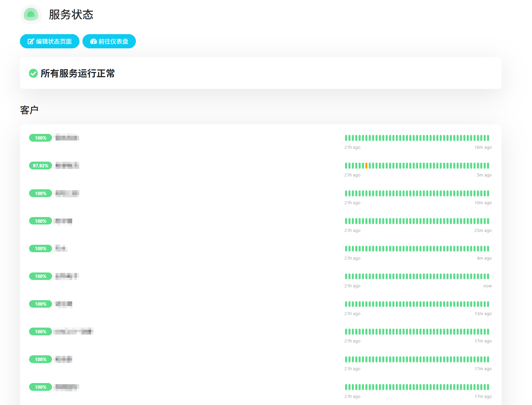Click the 13m ago timestamp
Viewport: 532px width, 405px height.
[483, 314]
